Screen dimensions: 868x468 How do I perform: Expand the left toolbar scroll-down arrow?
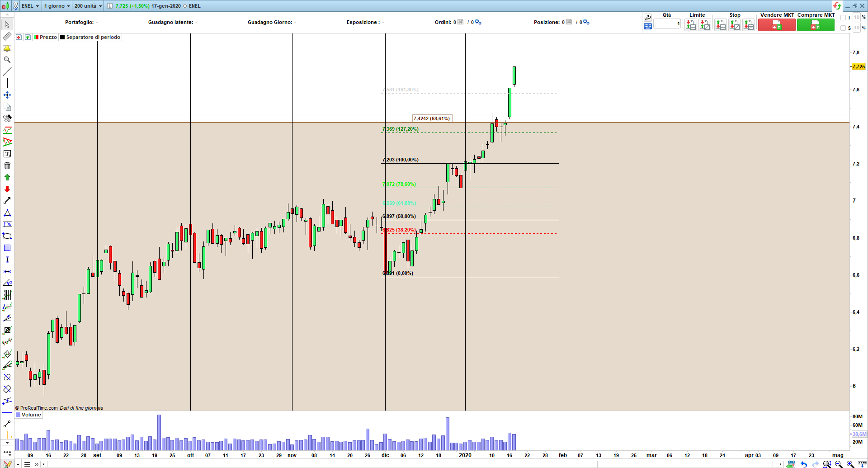[x=7, y=443]
